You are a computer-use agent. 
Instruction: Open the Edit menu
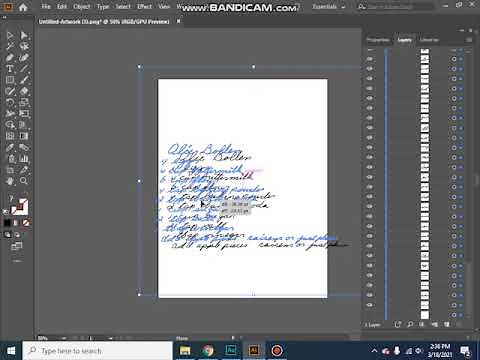pos(62,6)
